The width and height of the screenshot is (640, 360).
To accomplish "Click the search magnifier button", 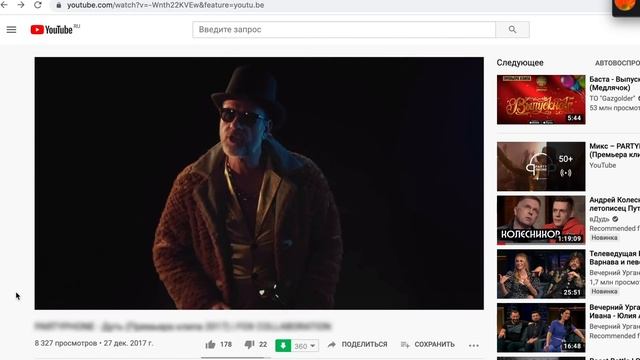I will pyautogui.click(x=512, y=29).
